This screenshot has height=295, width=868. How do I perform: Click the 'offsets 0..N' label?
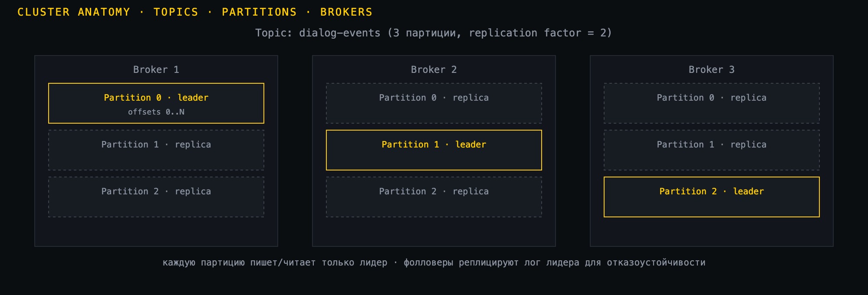pyautogui.click(x=156, y=112)
